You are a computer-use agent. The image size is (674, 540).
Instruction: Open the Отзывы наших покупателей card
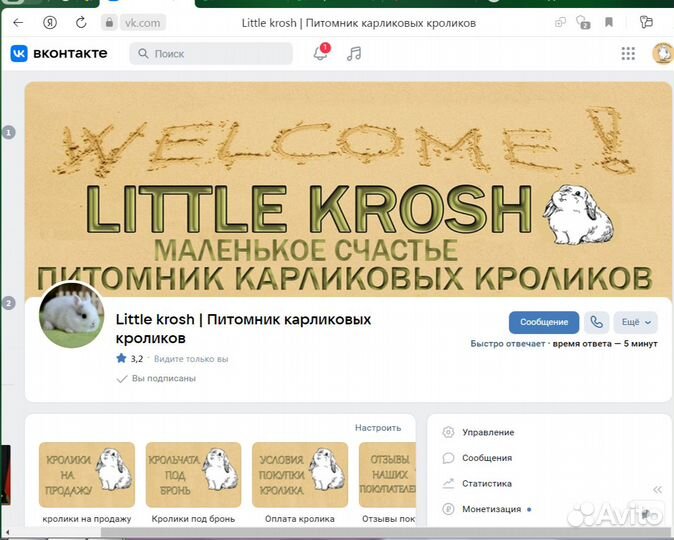tap(387, 475)
